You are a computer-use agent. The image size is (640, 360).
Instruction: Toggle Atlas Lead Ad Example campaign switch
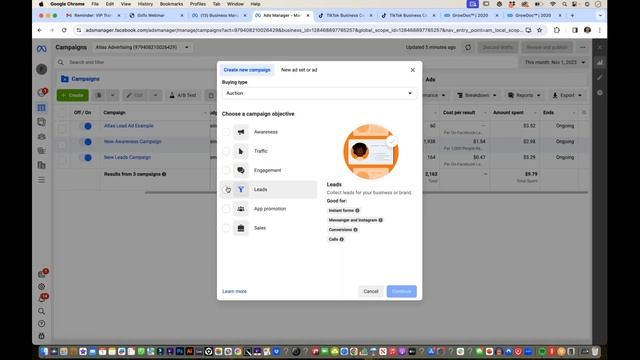coord(87,126)
